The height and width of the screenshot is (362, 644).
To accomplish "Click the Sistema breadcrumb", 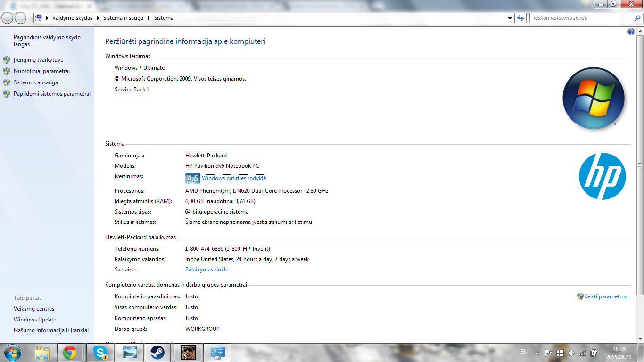I will [x=164, y=18].
